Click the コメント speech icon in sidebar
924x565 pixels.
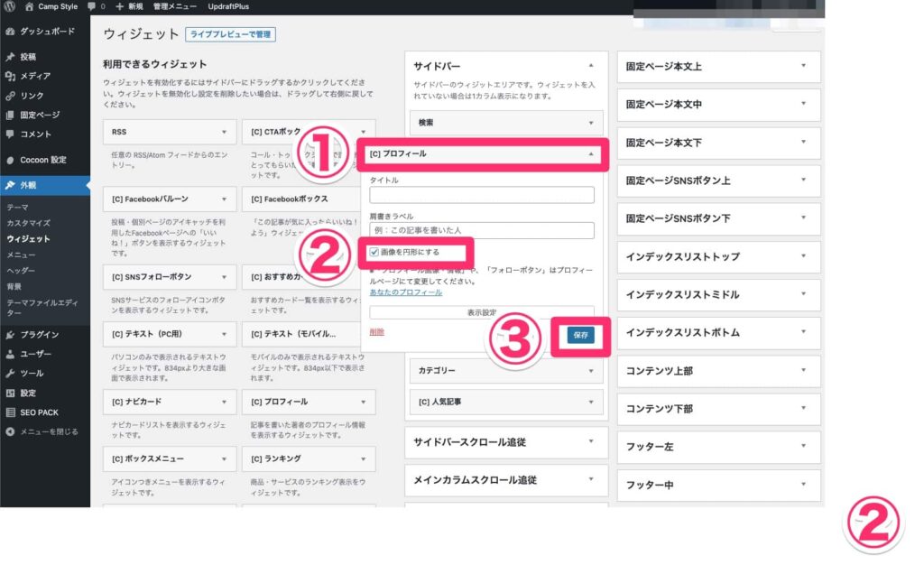(x=10, y=134)
